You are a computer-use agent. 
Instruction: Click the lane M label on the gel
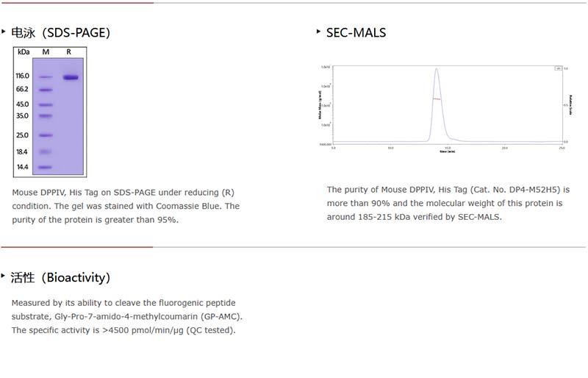click(46, 52)
